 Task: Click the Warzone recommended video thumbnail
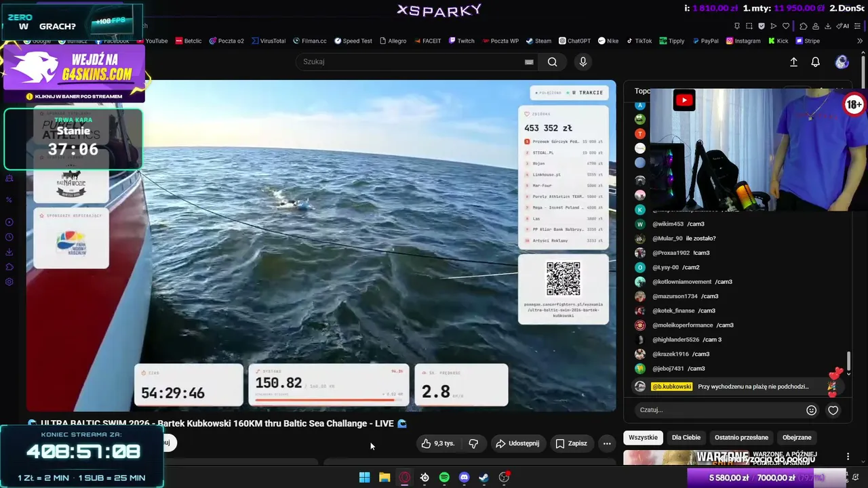686,458
